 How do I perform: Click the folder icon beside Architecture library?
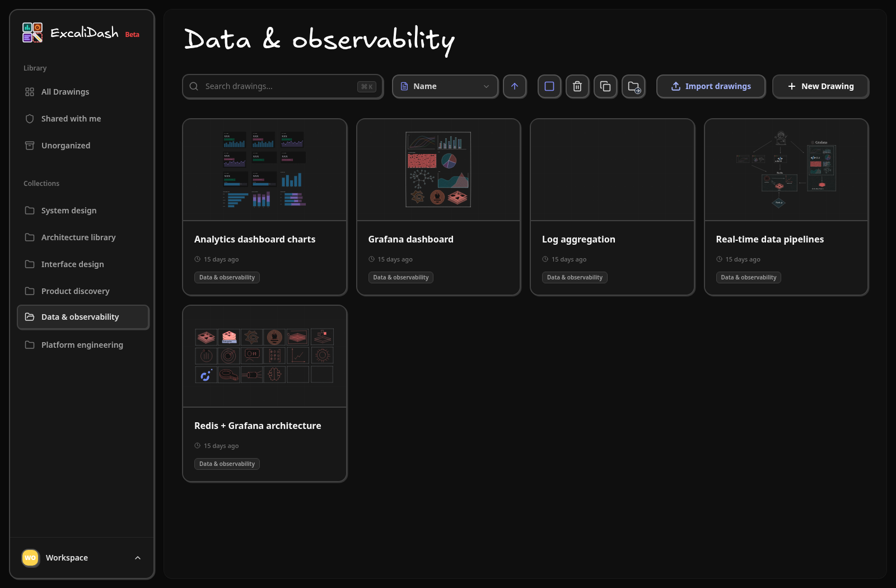pyautogui.click(x=30, y=237)
